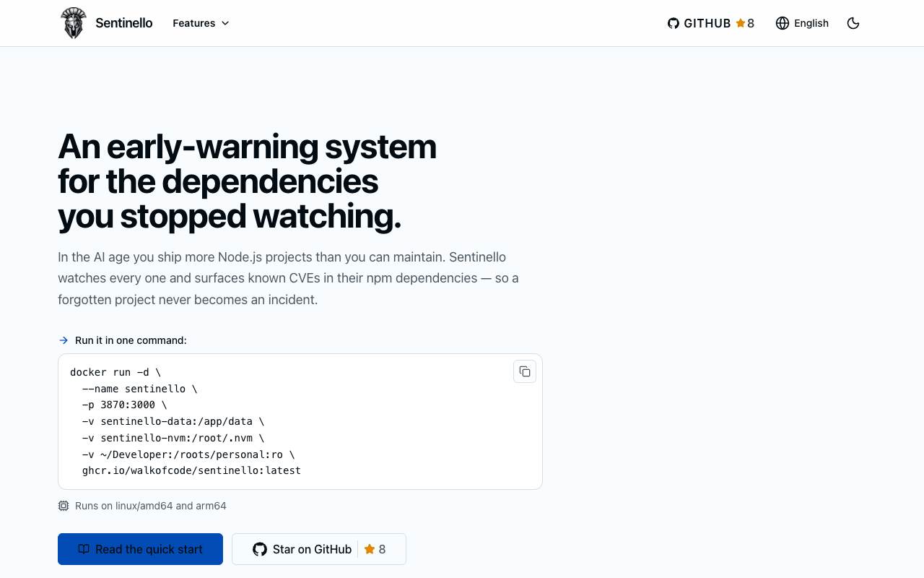Screen dimensions: 924x578
Task: Click the 'ghcr.io/walkofcode/sentinello:latest' line
Action: click(x=191, y=470)
